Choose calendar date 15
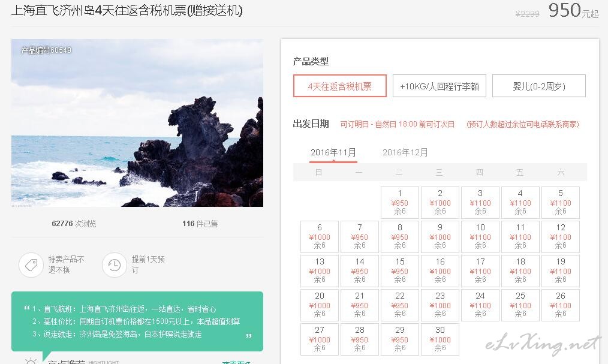Viewport: 608px width, 364px height. tap(400, 270)
